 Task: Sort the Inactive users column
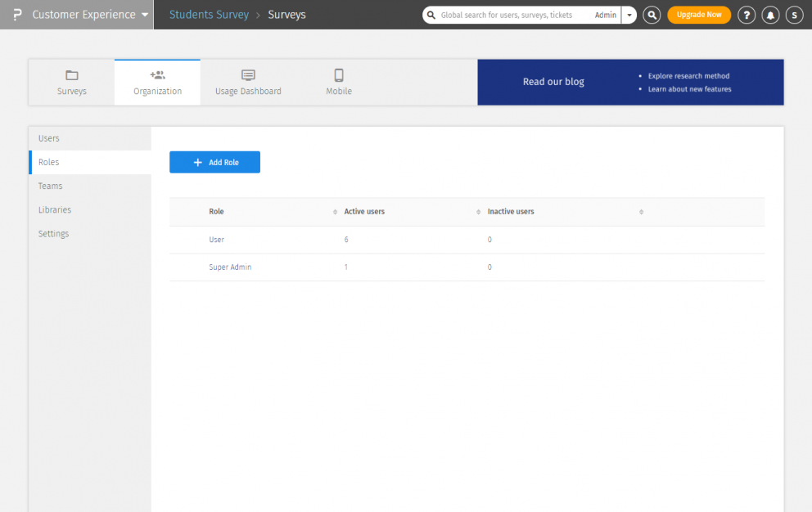tap(642, 211)
